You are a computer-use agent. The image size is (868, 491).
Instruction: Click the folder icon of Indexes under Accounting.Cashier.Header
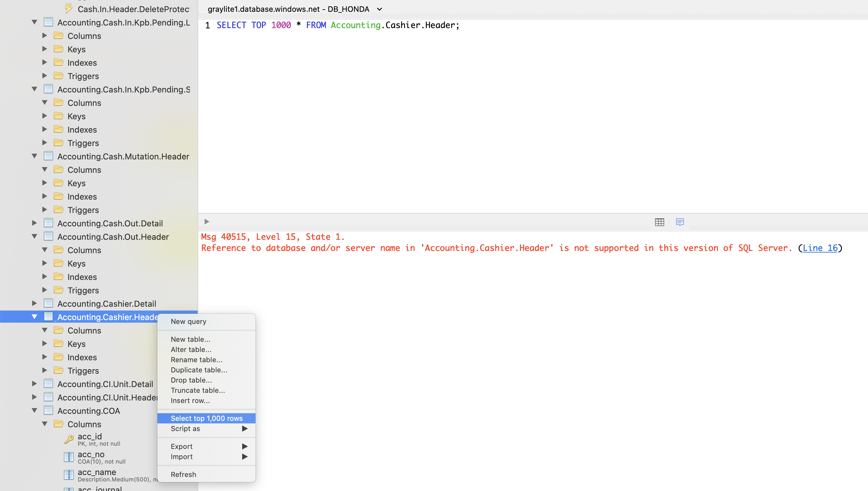(x=59, y=357)
